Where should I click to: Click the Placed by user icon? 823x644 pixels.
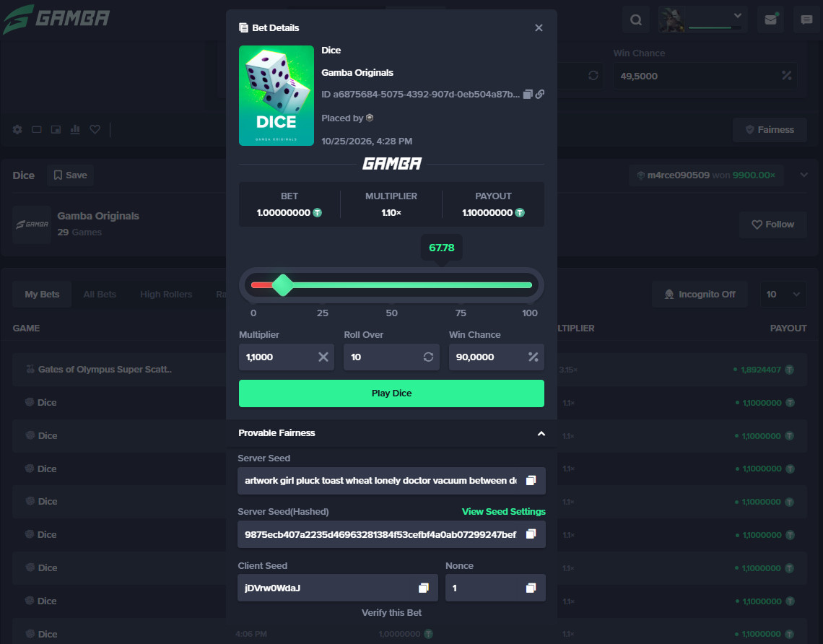[370, 118]
